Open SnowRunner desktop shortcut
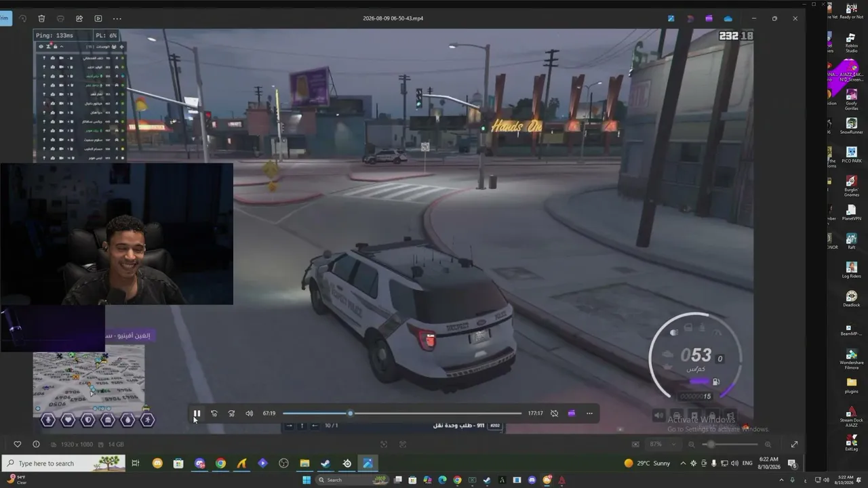The image size is (868, 488). click(x=851, y=126)
